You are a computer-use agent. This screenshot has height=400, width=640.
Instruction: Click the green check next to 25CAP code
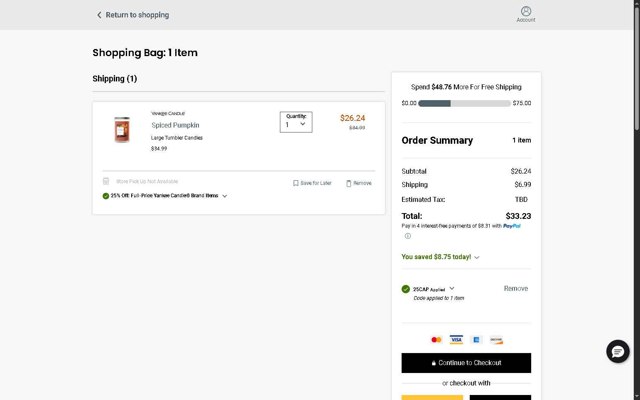(x=405, y=289)
